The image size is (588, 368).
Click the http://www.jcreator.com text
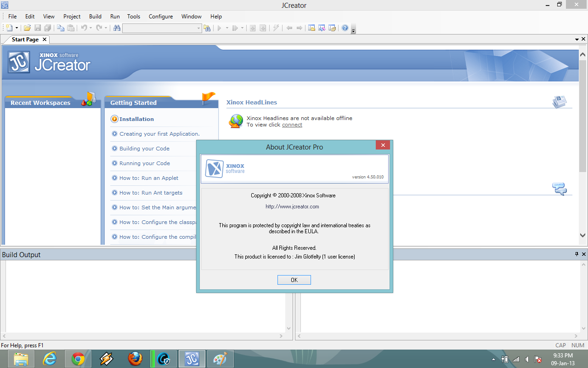(292, 207)
